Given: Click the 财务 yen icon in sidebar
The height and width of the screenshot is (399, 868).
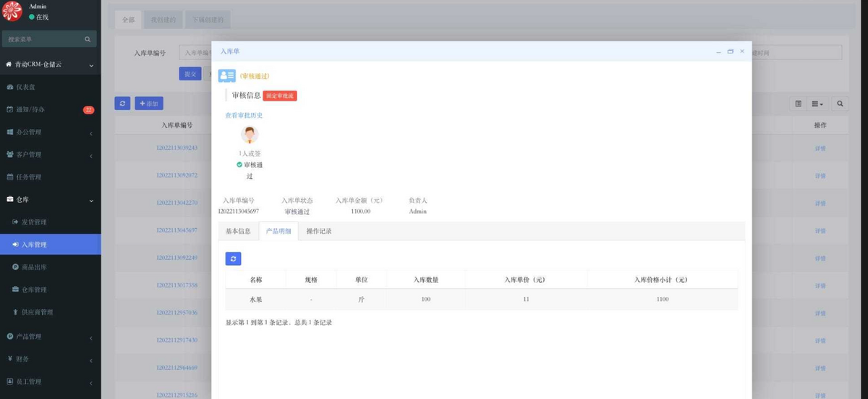Looking at the screenshot, I should pos(9,358).
